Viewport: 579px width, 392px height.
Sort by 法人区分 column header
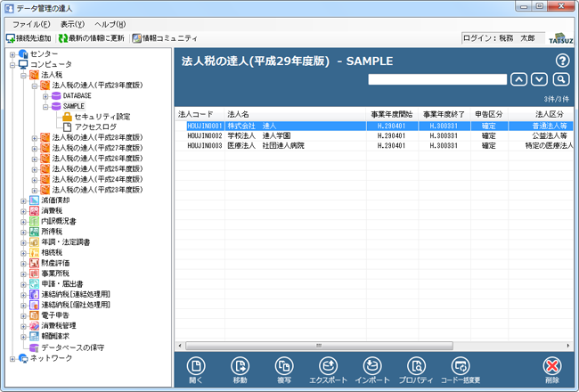(541, 114)
